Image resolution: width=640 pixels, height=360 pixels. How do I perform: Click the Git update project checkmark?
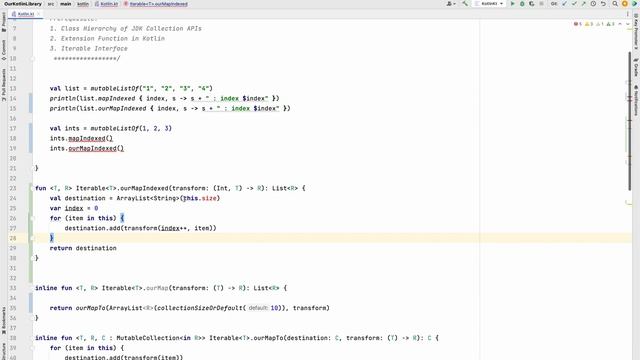point(564,4)
